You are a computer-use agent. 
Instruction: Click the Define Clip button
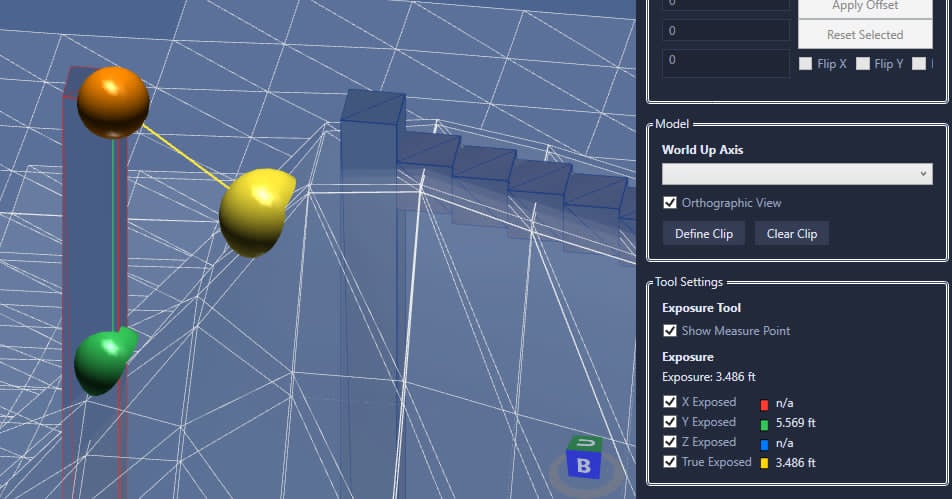coord(704,234)
